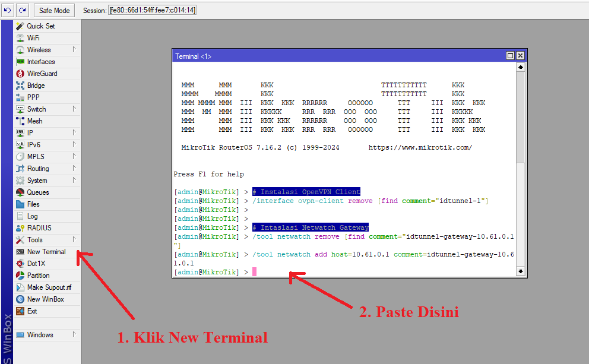Click the WireGuard logo icon
589x364 pixels.
point(20,74)
